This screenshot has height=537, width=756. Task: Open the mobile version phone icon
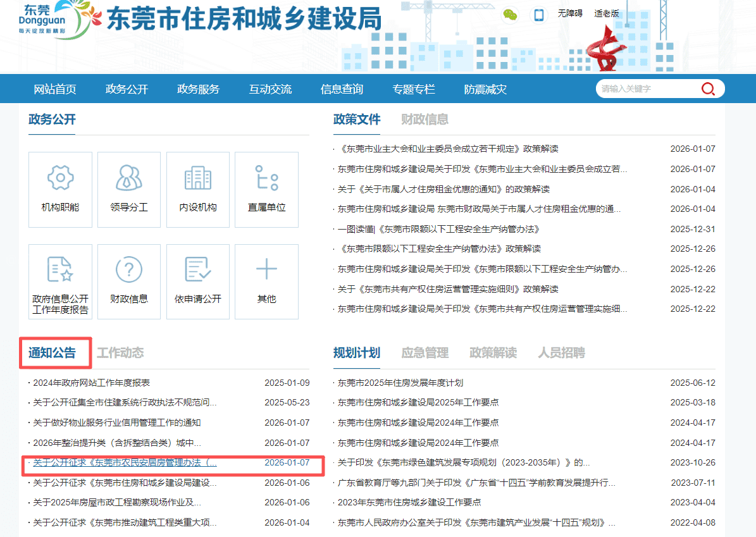point(538,15)
